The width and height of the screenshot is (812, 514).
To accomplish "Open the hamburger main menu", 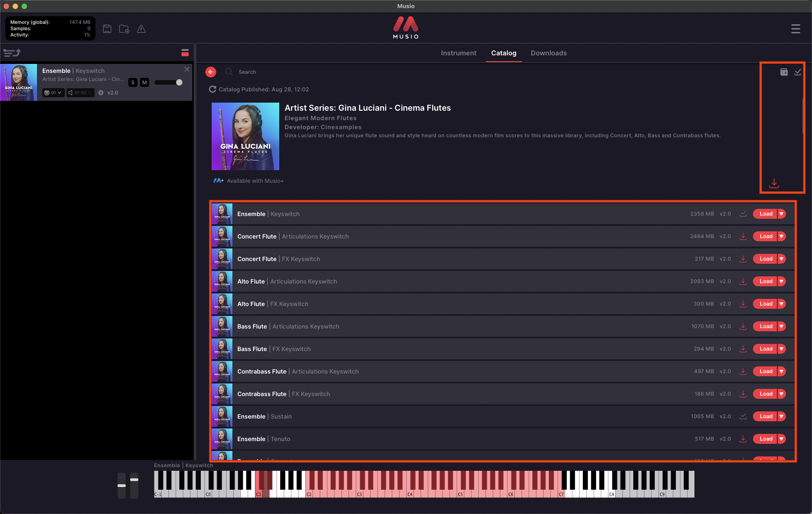I will (796, 29).
